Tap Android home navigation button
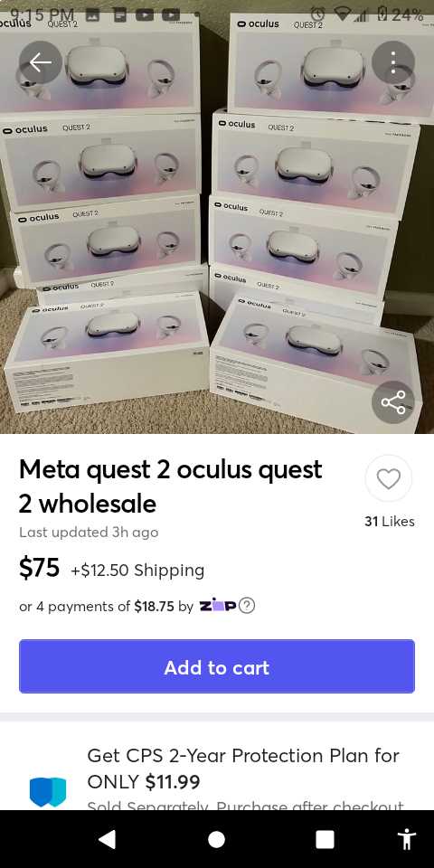 click(x=216, y=839)
